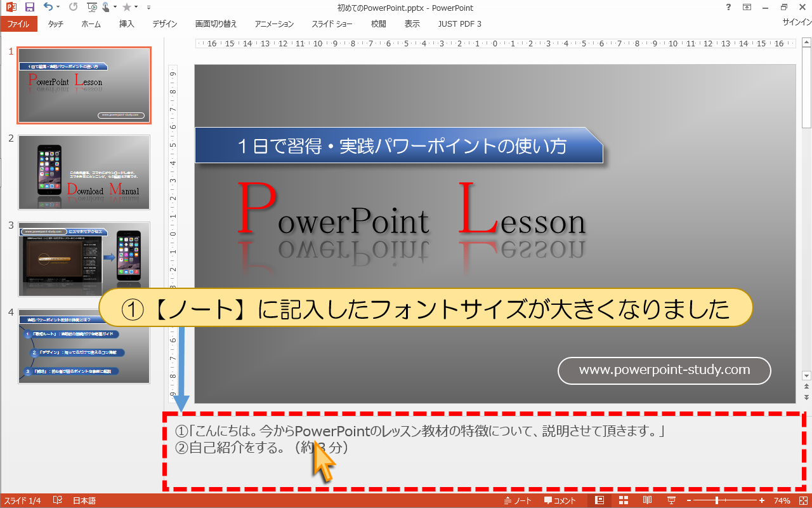Image resolution: width=812 pixels, height=508 pixels.
Task: Open Help with the question mark icon
Action: [727, 8]
